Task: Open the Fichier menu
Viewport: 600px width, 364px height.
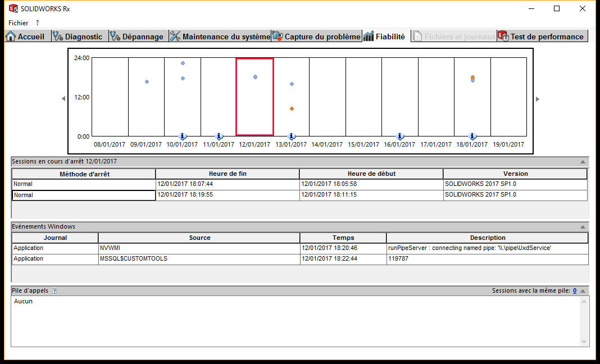Action: coord(18,23)
